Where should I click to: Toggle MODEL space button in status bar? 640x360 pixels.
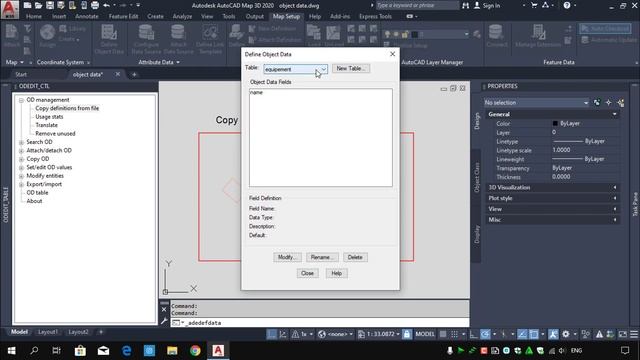425,334
